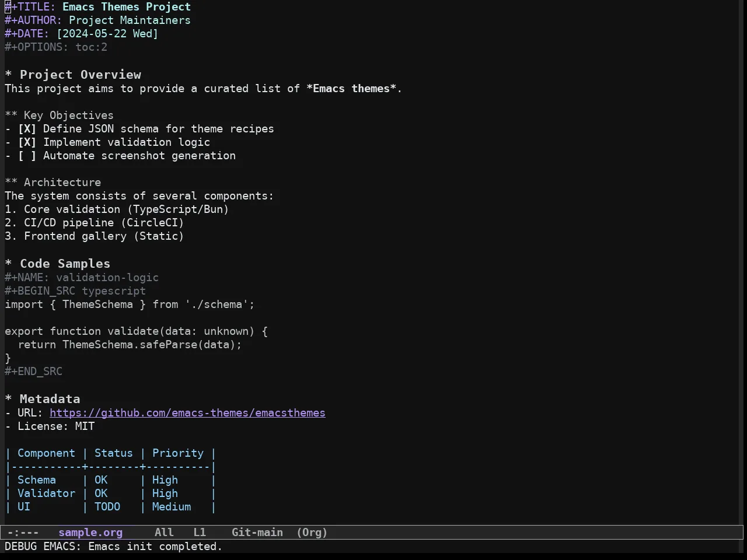Click list item Core validation (TypeScript/Bun)
Screen dimensions: 747x560
pyautogui.click(x=117, y=209)
